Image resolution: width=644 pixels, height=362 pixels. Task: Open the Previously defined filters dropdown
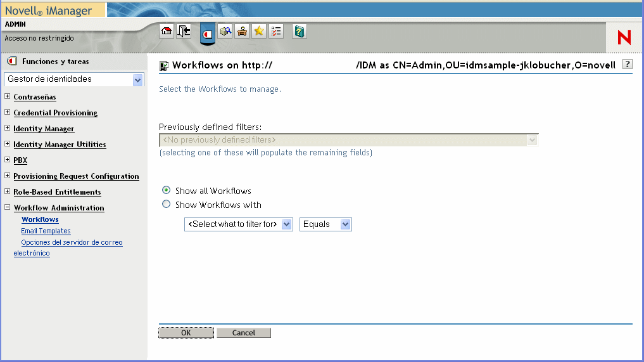pyautogui.click(x=349, y=140)
